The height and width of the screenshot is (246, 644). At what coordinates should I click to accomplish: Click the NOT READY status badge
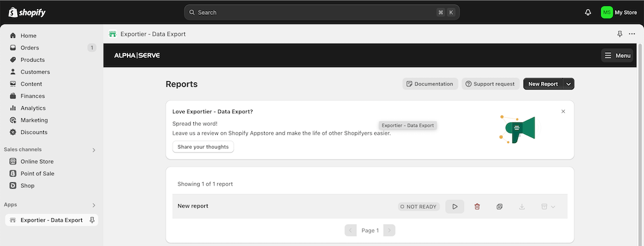[x=419, y=207]
